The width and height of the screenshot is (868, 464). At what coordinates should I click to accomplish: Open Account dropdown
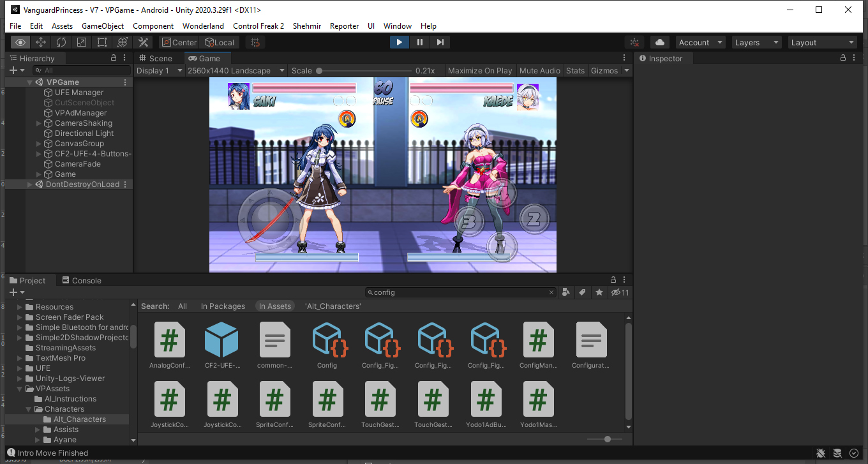tap(701, 42)
